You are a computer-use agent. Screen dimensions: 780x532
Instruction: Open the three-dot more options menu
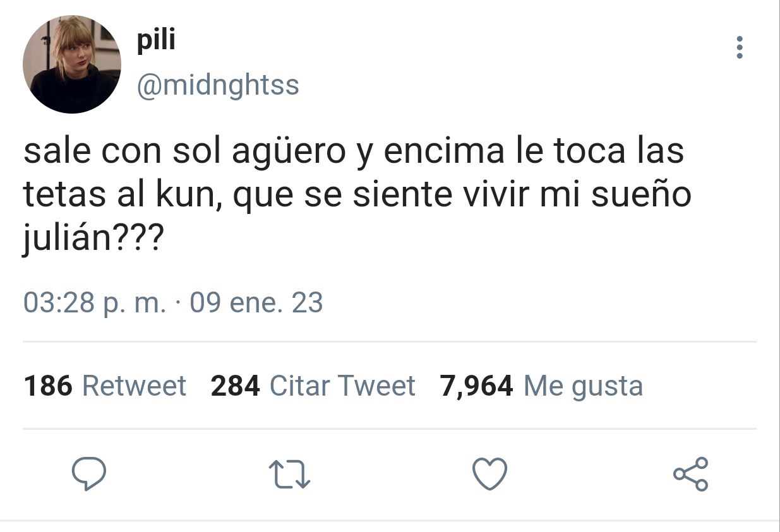740,48
